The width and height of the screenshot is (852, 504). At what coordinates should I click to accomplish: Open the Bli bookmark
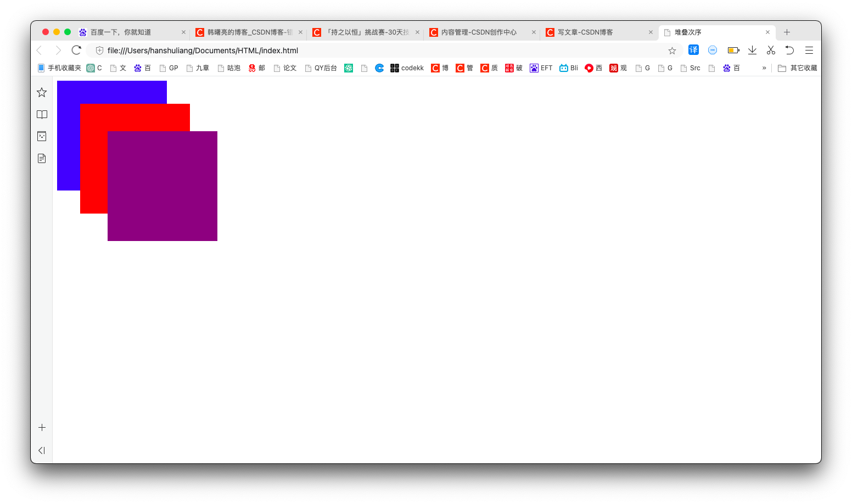569,68
